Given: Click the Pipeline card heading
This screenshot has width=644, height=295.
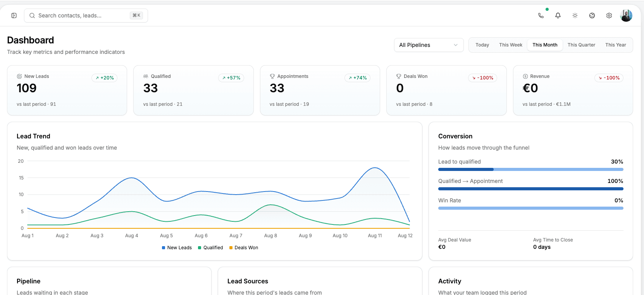Looking at the screenshot, I should tap(28, 281).
